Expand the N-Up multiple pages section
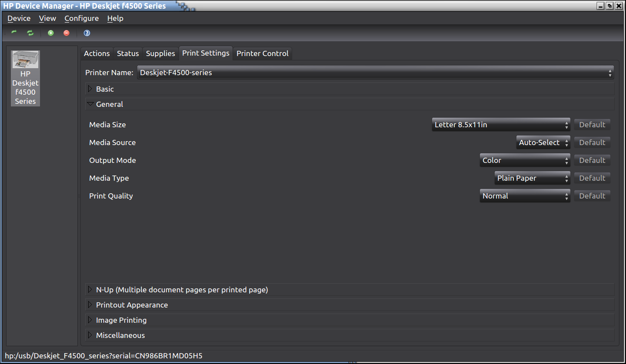 pyautogui.click(x=350, y=290)
